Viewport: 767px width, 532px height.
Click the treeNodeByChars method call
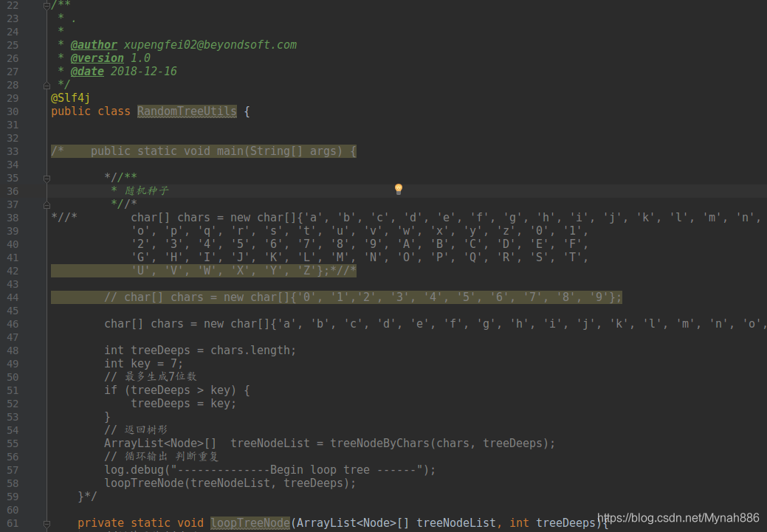tap(379, 443)
